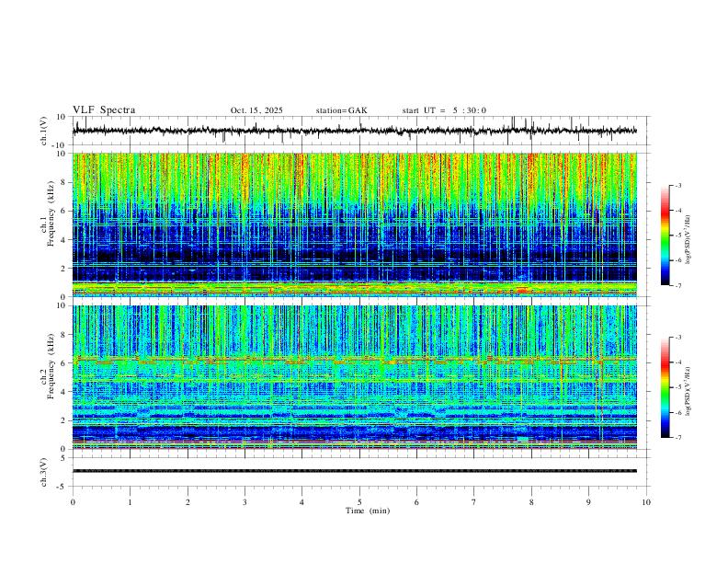
Task: Click the "4" tick on ch.1 frequency axis
Action: pos(63,240)
